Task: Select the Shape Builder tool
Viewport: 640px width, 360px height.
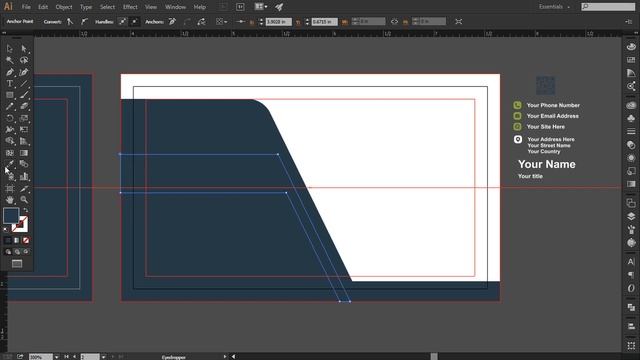Action: point(9,141)
